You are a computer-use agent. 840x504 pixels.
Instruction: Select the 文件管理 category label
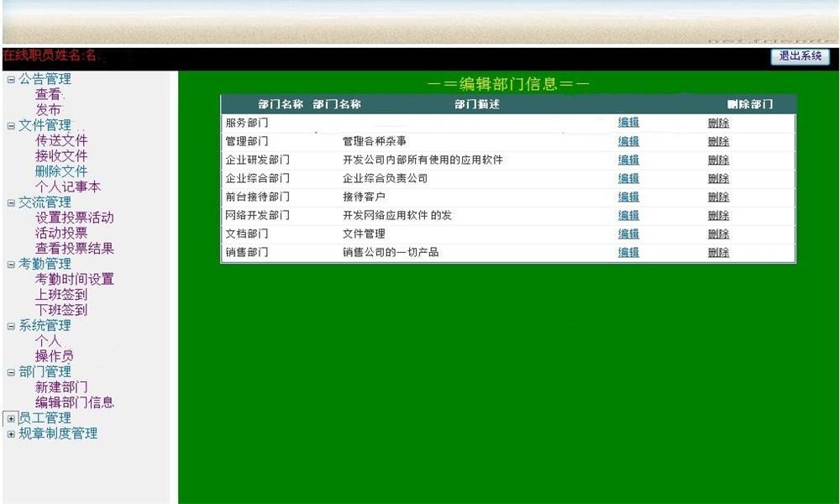point(45,126)
